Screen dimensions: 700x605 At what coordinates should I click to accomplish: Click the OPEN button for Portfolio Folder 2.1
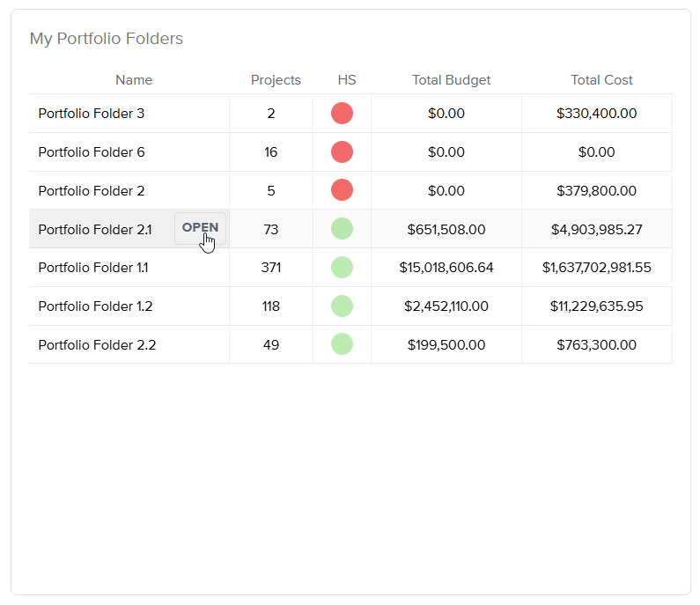pyautogui.click(x=200, y=228)
